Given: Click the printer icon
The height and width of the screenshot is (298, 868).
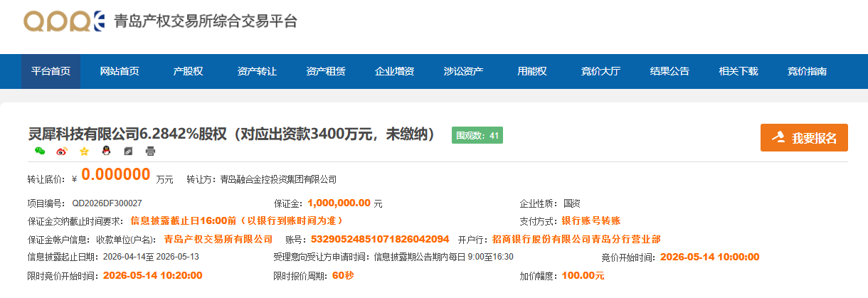Looking at the screenshot, I should 150,151.
